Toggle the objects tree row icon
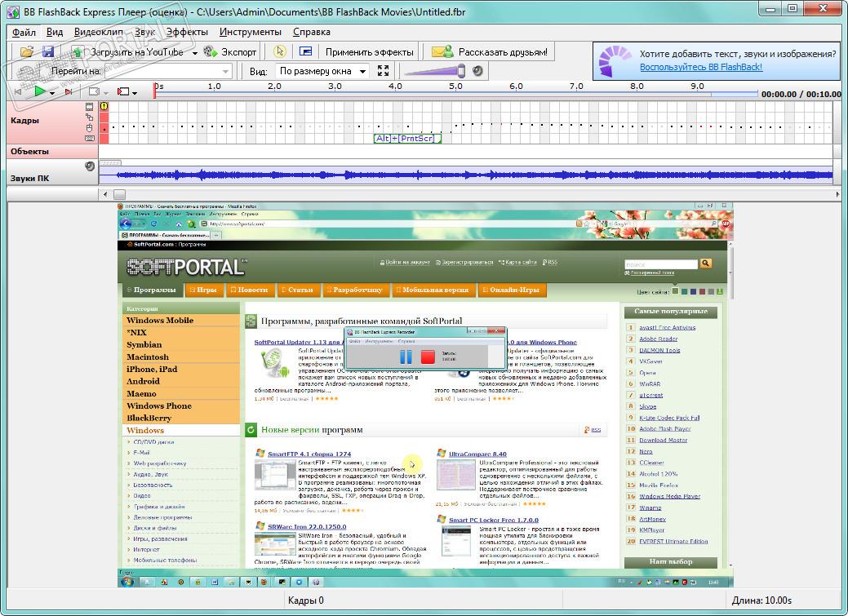Screen dimensions: 848x616 (x=89, y=117)
